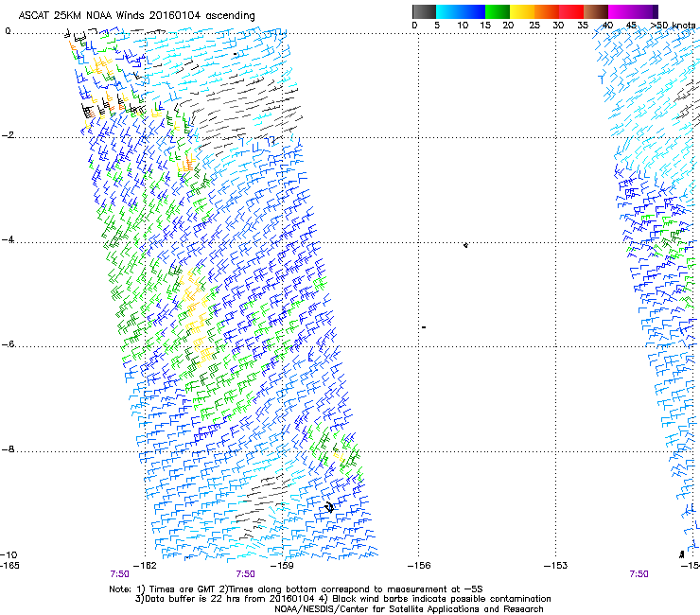Click the '5' label under the color scale
Viewport: 700px width, 615px height.
(x=437, y=26)
